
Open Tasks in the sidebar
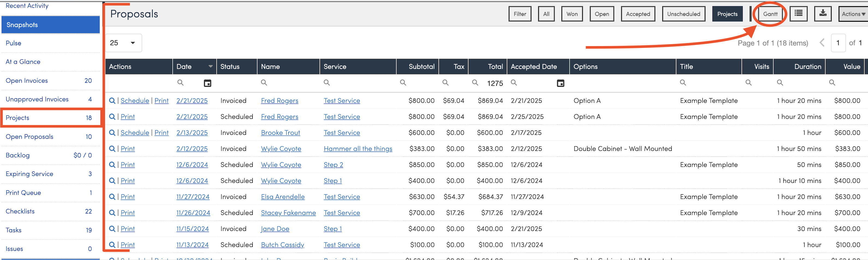point(50,230)
